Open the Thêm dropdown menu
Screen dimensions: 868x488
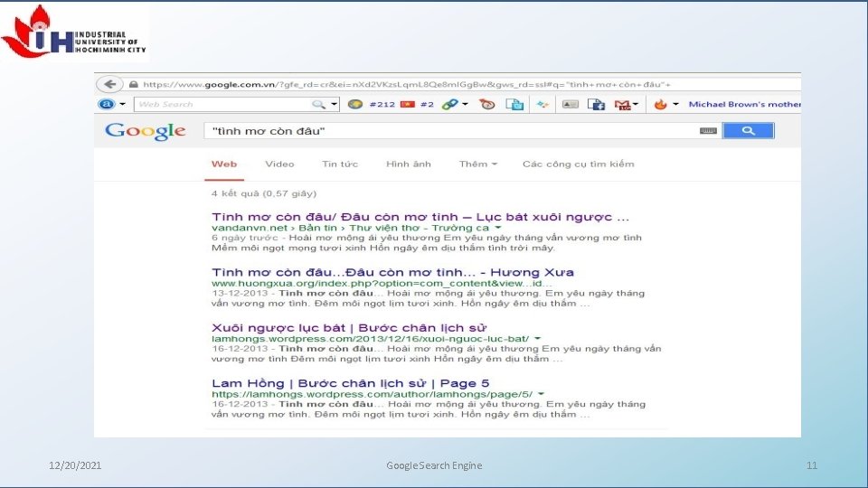click(477, 164)
